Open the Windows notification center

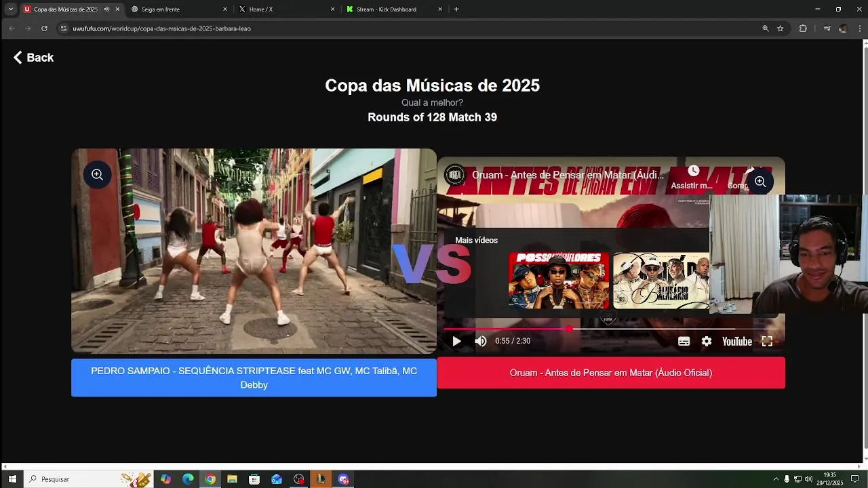854,479
